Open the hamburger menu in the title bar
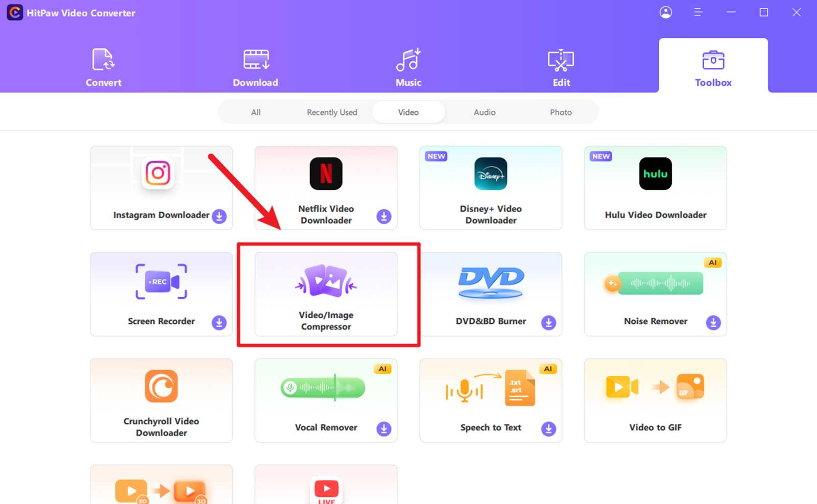This screenshot has height=504, width=817. tap(699, 12)
